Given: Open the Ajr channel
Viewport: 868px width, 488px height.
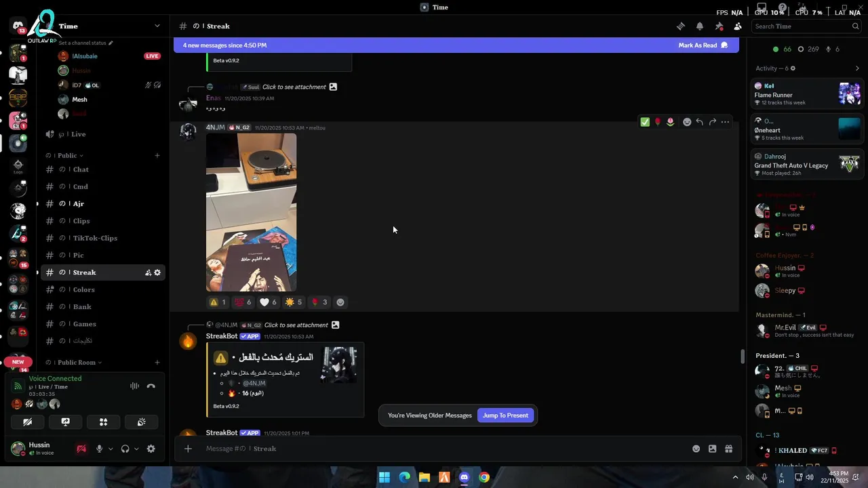Looking at the screenshot, I should pos(102,204).
